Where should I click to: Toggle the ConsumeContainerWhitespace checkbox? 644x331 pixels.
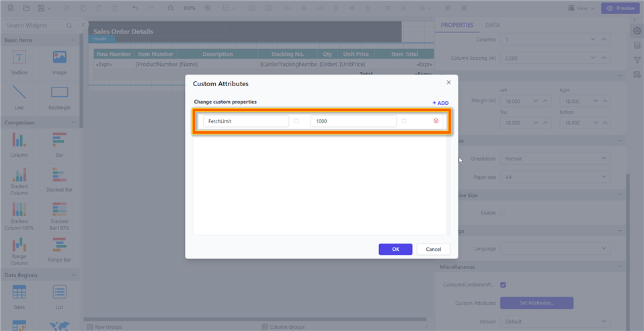click(504, 285)
